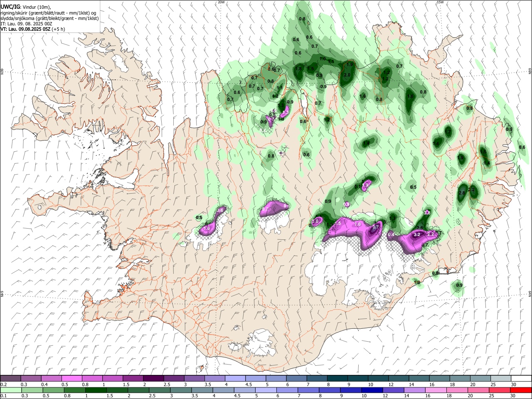The image size is (532, 399).
Task: Choose the medium green 0.5–0.8 lower legend swatch
Action: pos(53,390)
